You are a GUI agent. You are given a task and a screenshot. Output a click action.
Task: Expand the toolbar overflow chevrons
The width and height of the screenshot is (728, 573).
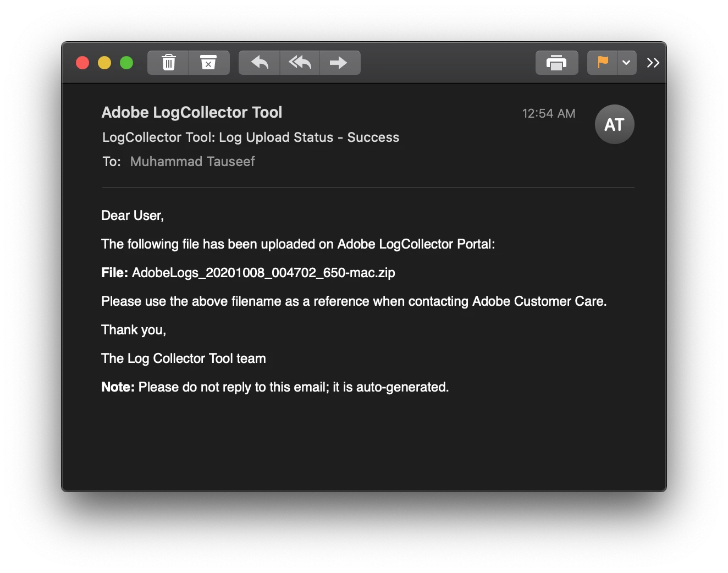(653, 63)
